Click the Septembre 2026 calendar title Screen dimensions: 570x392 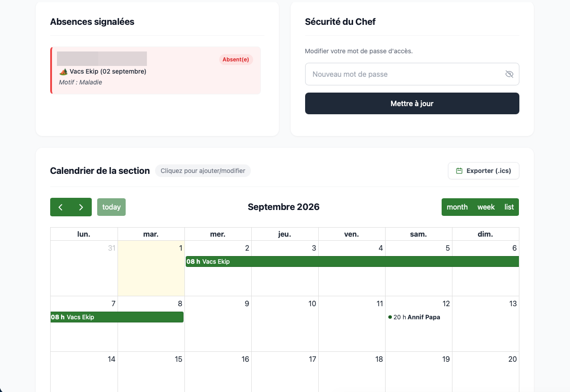point(283,207)
